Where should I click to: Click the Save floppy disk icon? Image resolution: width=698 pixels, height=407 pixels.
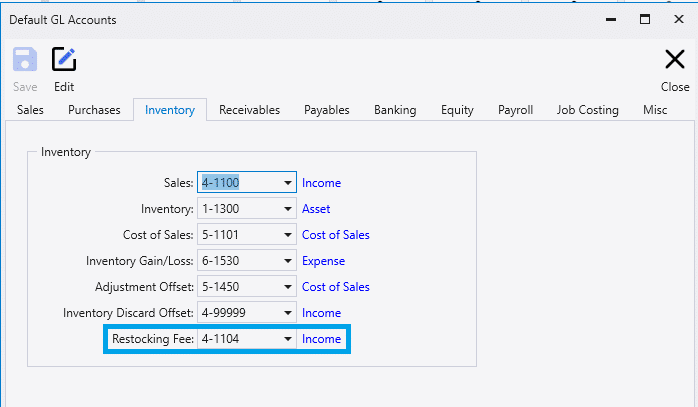tap(25, 59)
